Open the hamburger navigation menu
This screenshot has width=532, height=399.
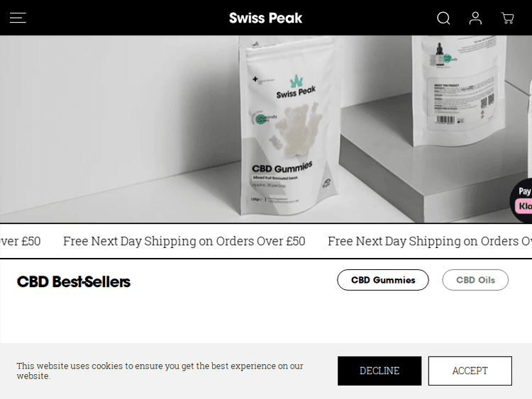[18, 18]
